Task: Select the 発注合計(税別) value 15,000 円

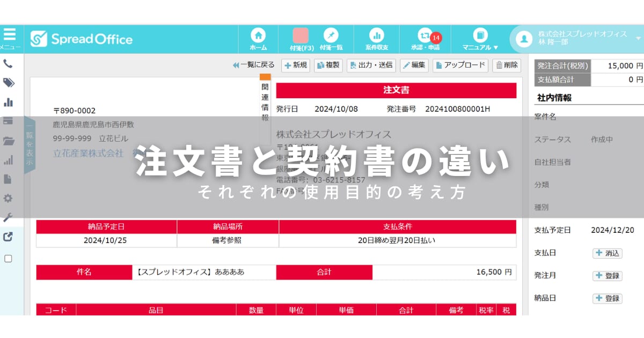Action: (x=625, y=66)
